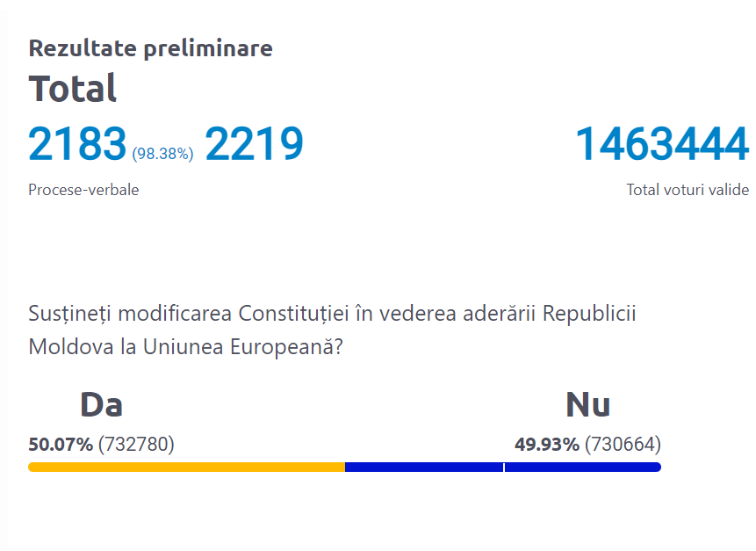Click the first line of the referendum question

point(332,314)
